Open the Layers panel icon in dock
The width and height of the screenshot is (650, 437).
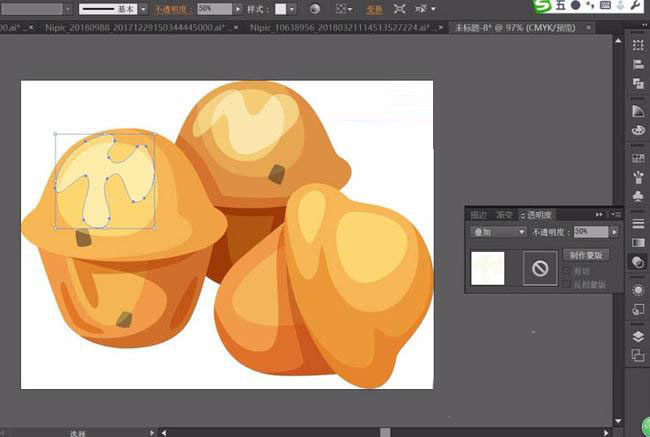(x=638, y=337)
